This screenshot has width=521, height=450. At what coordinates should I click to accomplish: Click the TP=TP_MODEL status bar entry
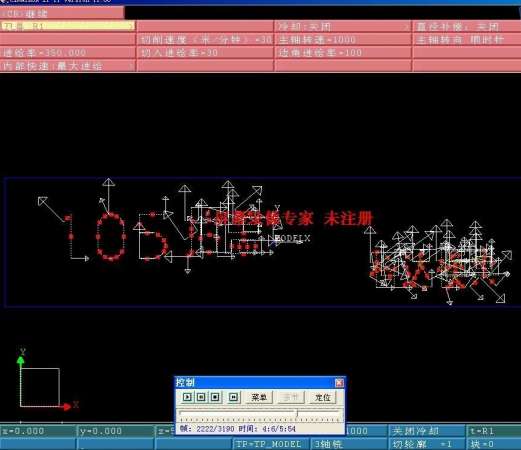point(271,444)
